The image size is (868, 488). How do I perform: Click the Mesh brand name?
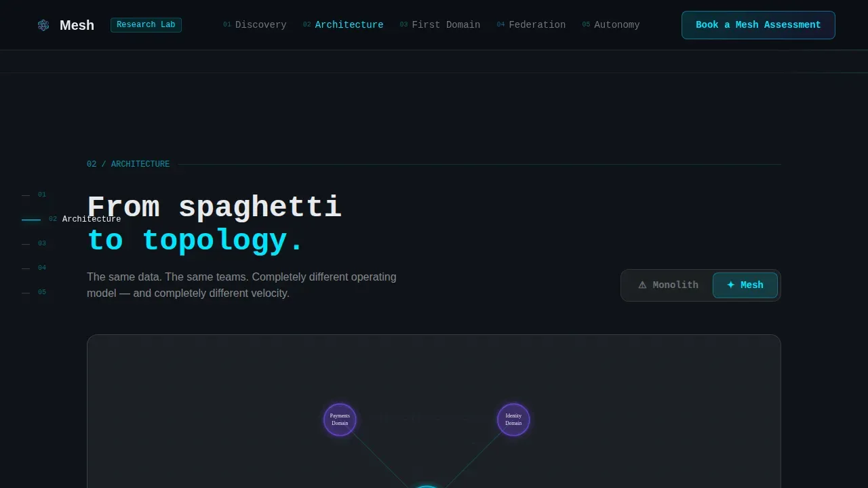coord(77,25)
